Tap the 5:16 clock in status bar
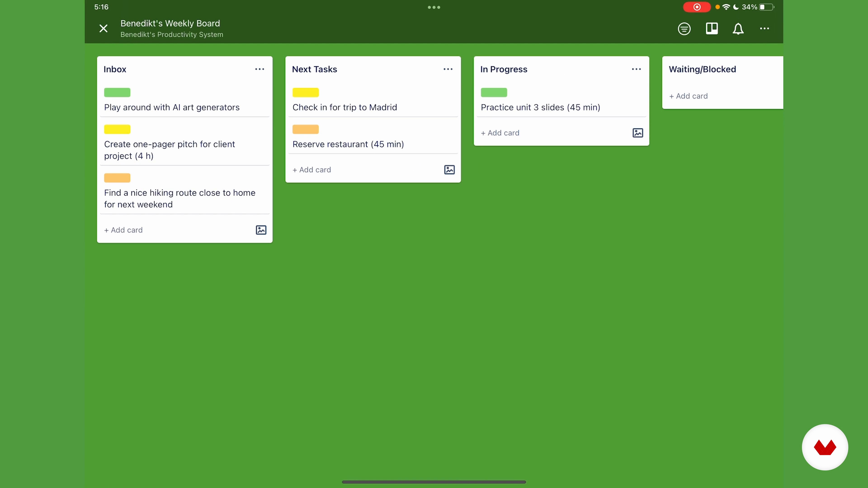The image size is (868, 488). point(101,7)
